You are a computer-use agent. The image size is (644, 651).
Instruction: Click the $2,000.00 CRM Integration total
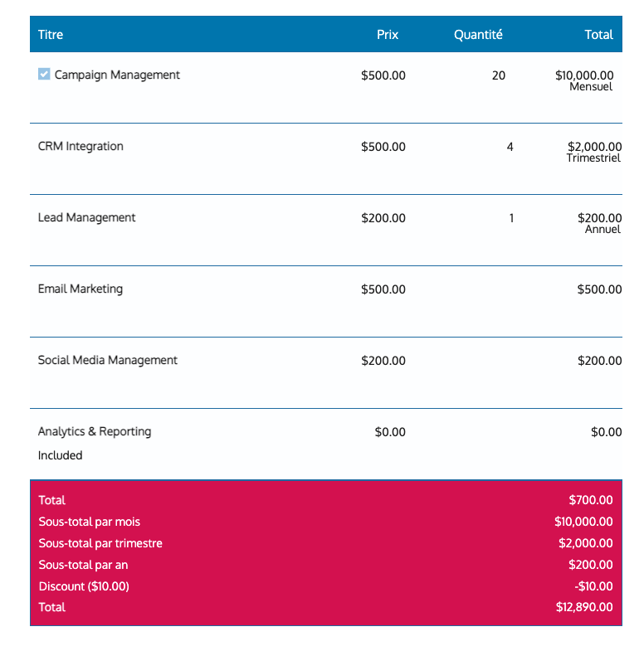pos(594,147)
